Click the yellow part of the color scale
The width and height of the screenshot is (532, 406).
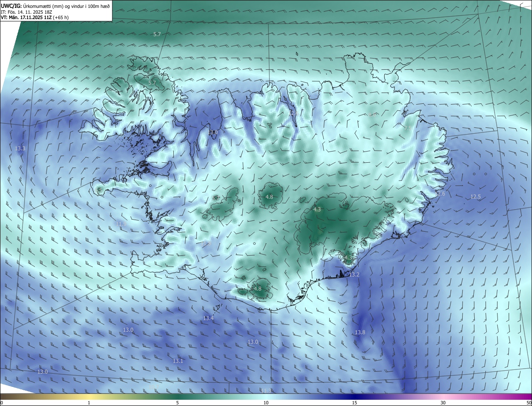pos(89,396)
